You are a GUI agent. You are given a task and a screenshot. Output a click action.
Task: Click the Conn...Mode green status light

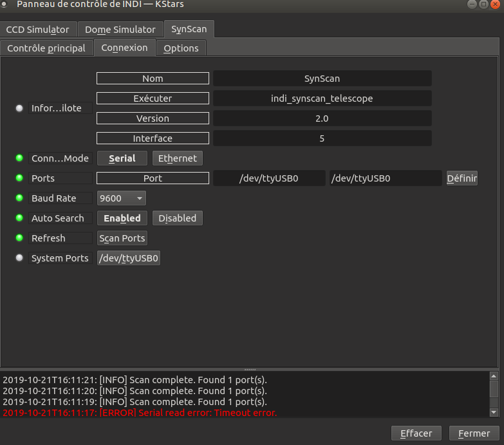[19, 158]
